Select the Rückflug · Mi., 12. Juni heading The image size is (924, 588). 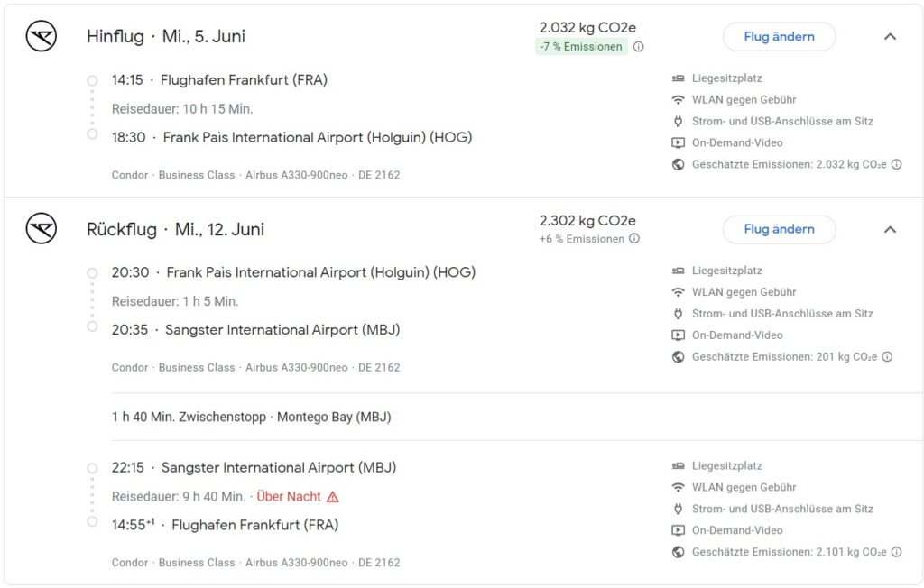[x=175, y=230]
